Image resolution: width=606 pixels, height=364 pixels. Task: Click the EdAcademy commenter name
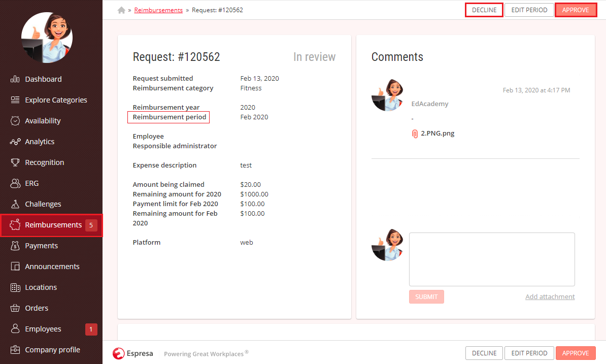click(x=430, y=104)
